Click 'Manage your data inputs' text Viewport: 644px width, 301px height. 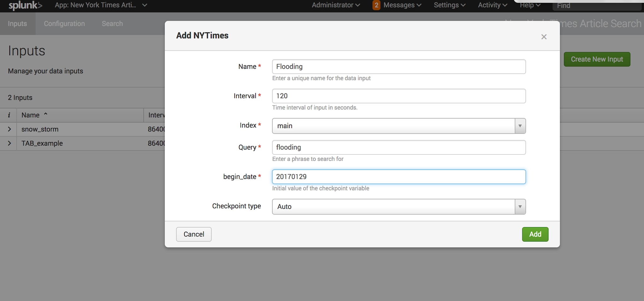46,71
